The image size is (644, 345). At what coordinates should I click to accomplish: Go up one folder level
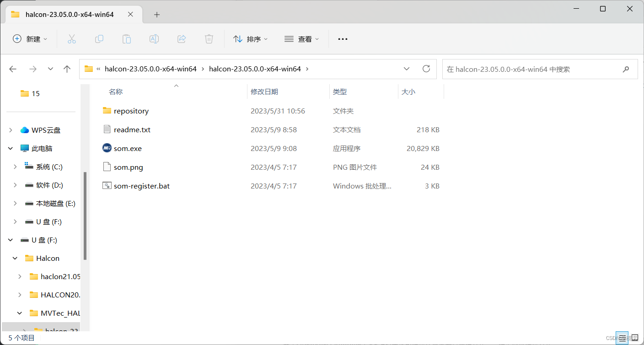point(67,69)
